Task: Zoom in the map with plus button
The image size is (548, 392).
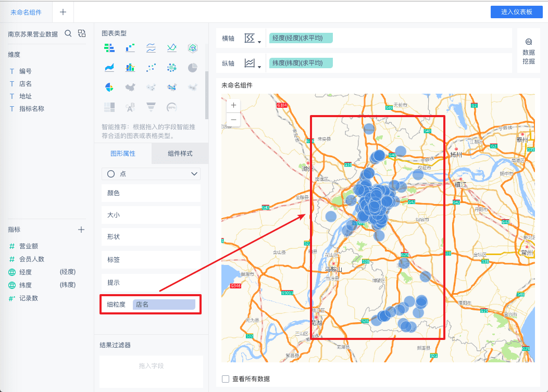Action: pyautogui.click(x=233, y=105)
